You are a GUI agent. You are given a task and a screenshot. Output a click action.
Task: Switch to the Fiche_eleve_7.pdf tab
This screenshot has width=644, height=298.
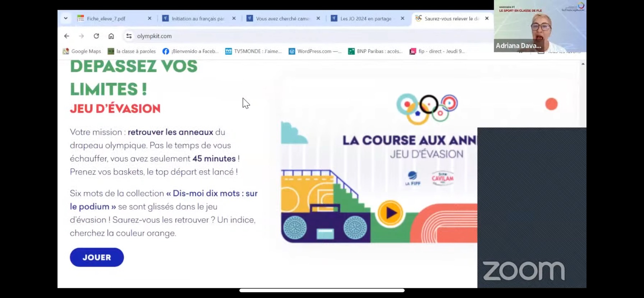click(x=106, y=19)
